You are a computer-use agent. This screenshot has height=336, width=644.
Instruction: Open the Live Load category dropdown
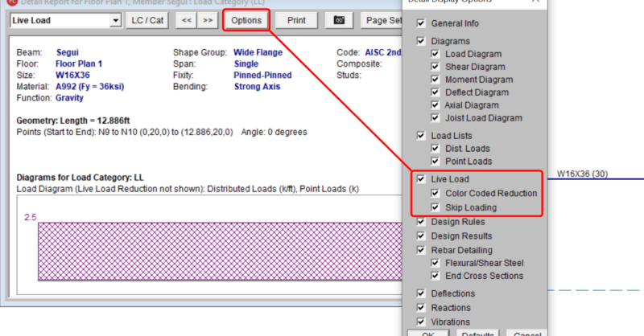tap(117, 19)
